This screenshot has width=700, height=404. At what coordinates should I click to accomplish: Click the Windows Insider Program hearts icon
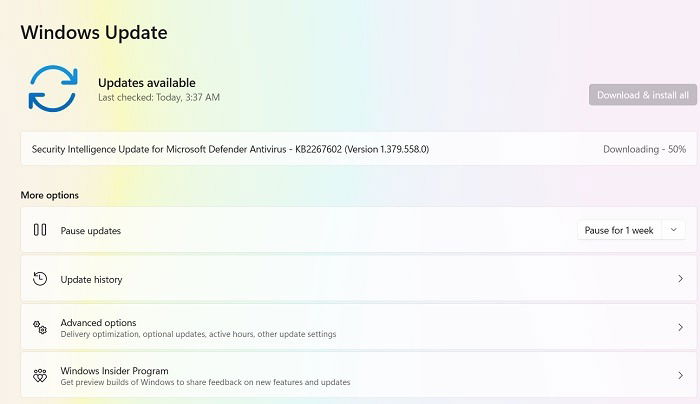pos(40,375)
